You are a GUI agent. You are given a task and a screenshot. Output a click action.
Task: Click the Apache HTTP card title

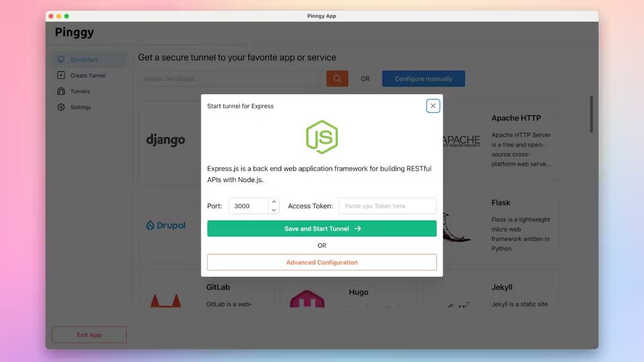(x=516, y=118)
